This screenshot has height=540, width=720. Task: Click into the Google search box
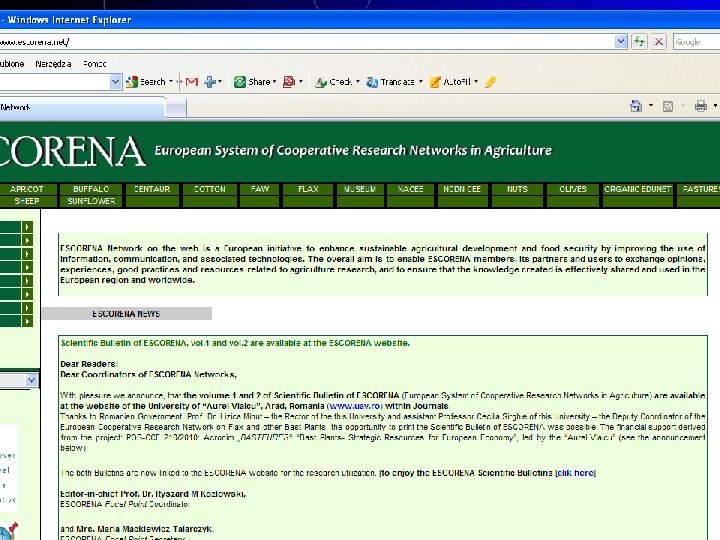pos(697,42)
